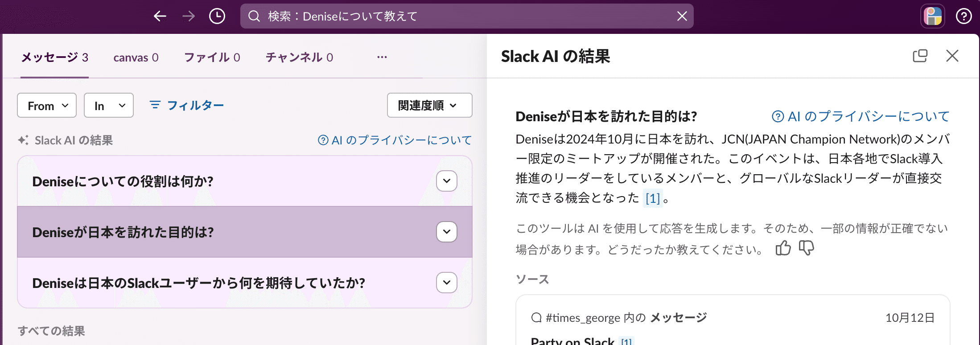Image resolution: width=980 pixels, height=345 pixels.
Task: Click the Party on Slack source title
Action: pyautogui.click(x=572, y=341)
